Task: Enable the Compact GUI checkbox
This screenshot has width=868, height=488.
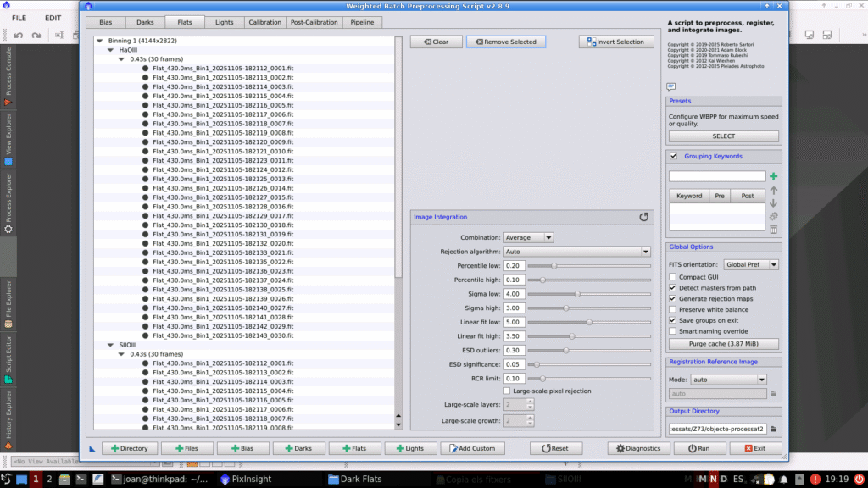Action: [x=673, y=277]
